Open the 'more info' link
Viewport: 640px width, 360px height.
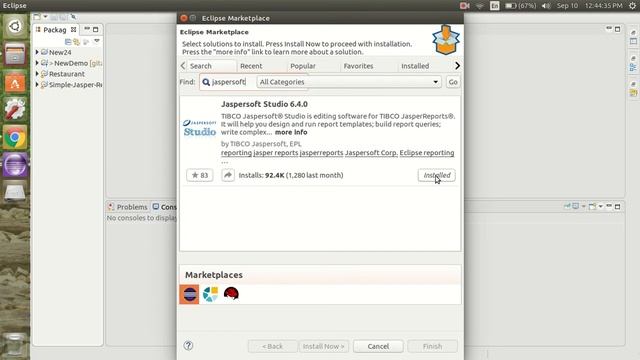(291, 132)
